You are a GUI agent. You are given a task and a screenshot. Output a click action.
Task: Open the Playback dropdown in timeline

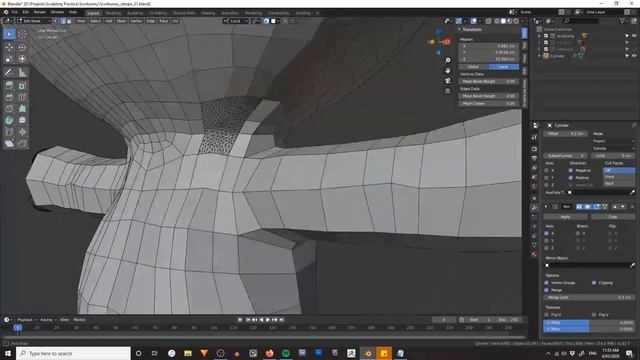pyautogui.click(x=27, y=320)
